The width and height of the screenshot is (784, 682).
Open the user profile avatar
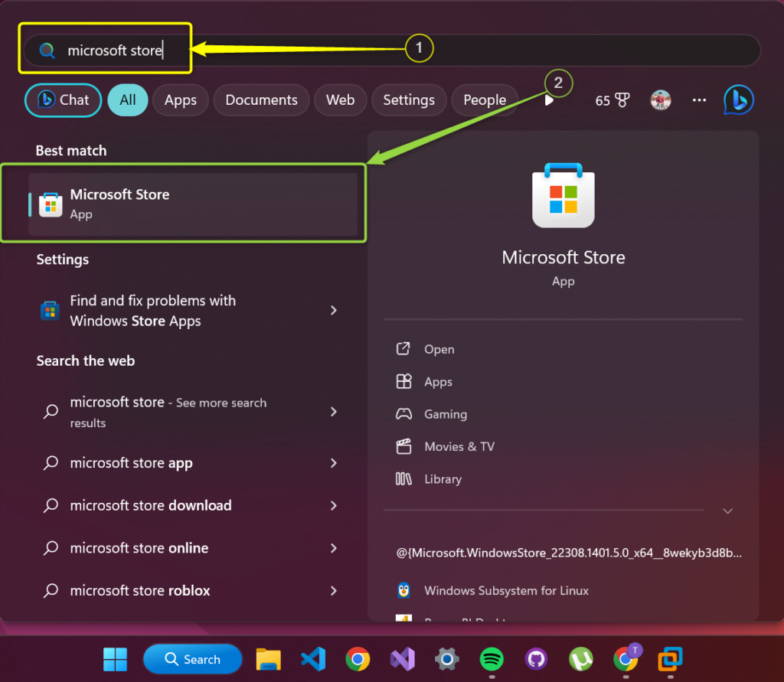pos(660,100)
